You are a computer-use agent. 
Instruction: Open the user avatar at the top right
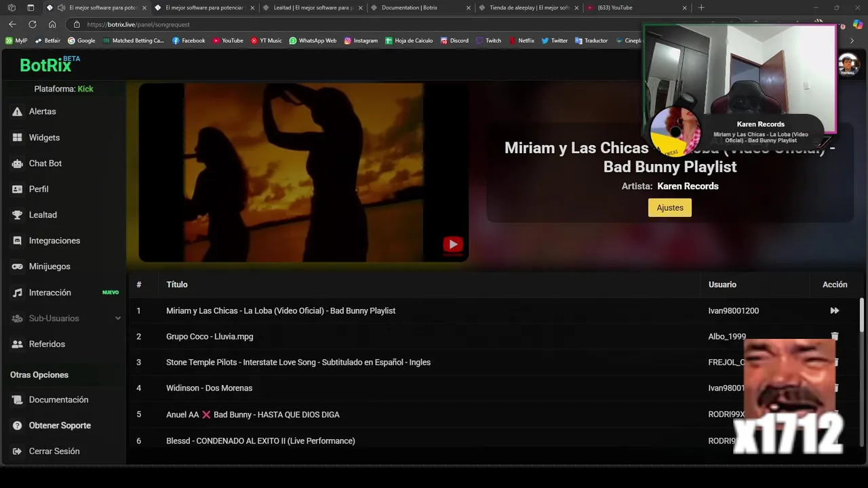click(848, 66)
